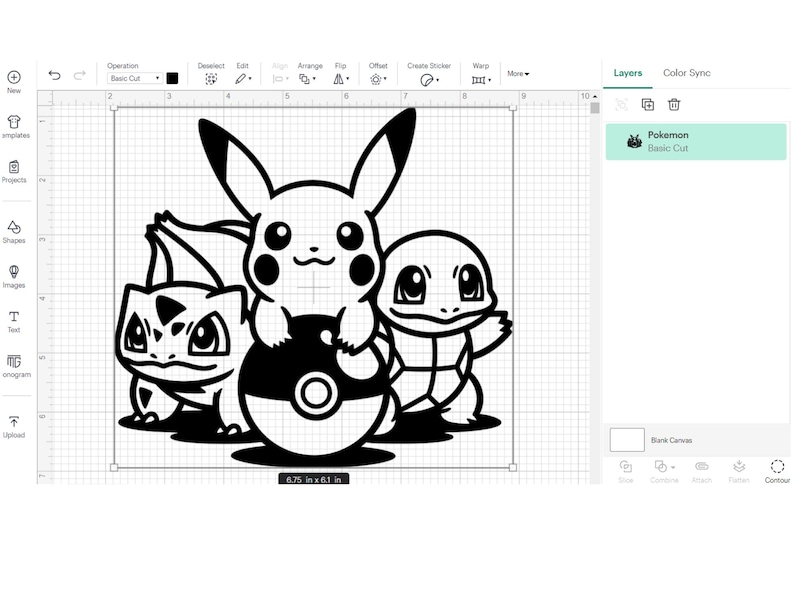Screen dimensions: 794x596
Task: Click the Arrange dropdown arrow
Action: 314,79
